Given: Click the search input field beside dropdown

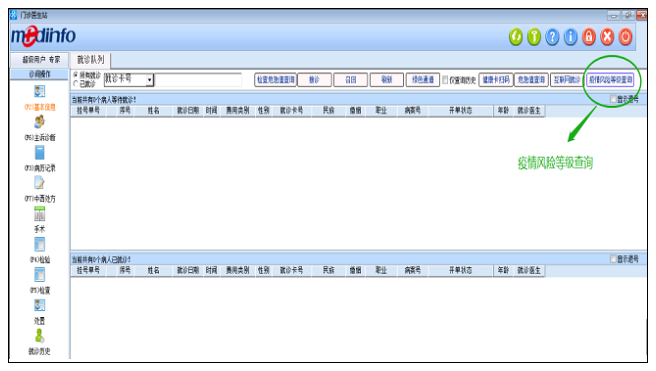Looking at the screenshot, I should (x=198, y=79).
